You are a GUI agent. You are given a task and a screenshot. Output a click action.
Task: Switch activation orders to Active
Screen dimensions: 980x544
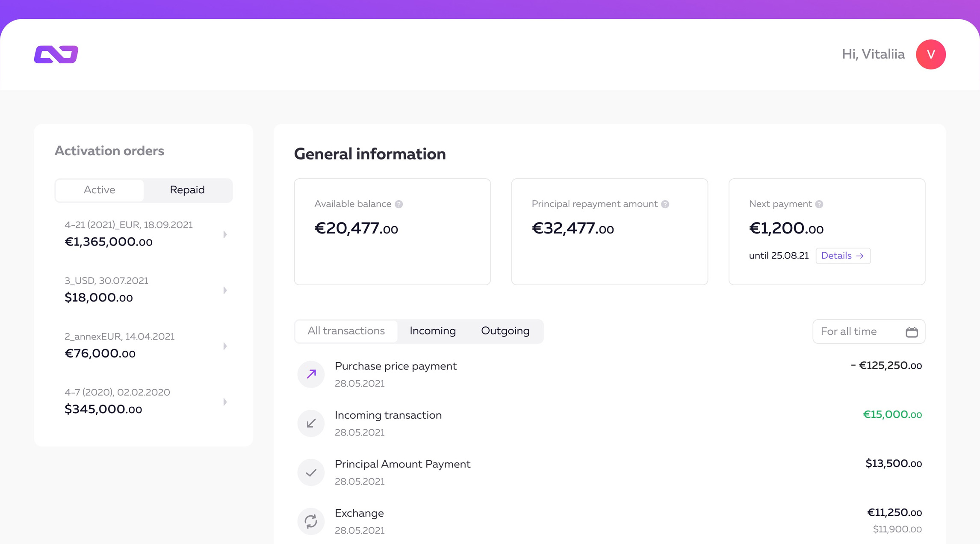point(99,190)
